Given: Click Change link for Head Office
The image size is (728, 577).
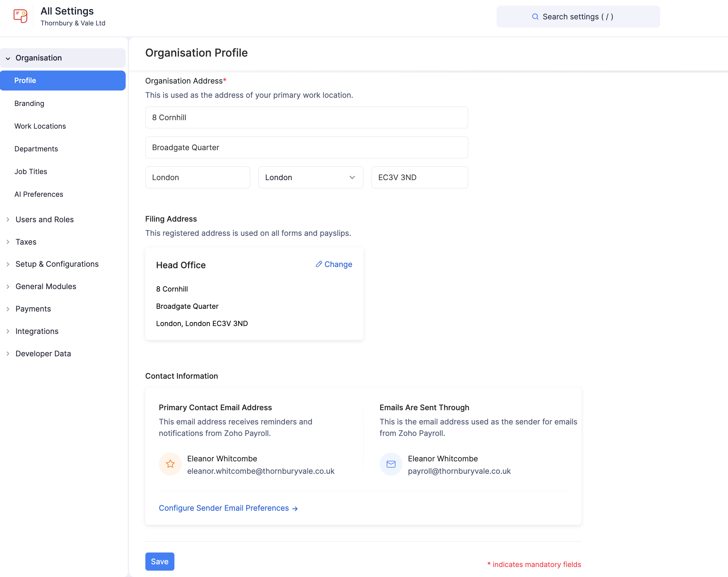Looking at the screenshot, I should coord(334,264).
